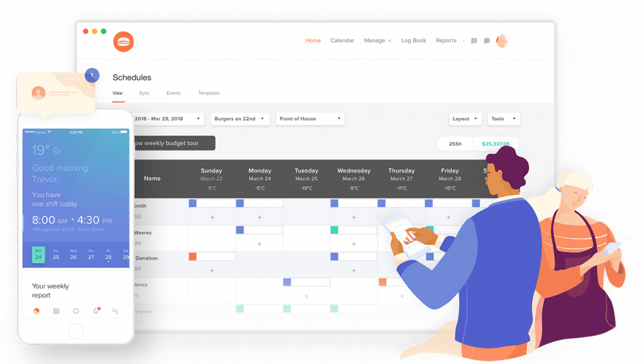Open the Manage menu
This screenshot has width=644, height=364.
[377, 41]
